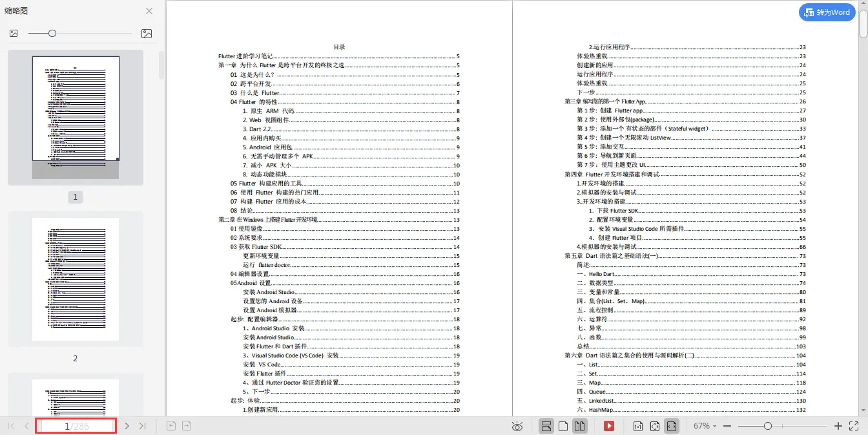This screenshot has width=868, height=435.
Task: Go to the first page
Action: click(11, 426)
